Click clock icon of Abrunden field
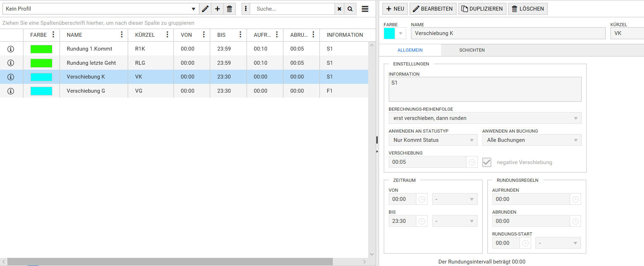The width and height of the screenshot is (644, 266). pyautogui.click(x=576, y=221)
